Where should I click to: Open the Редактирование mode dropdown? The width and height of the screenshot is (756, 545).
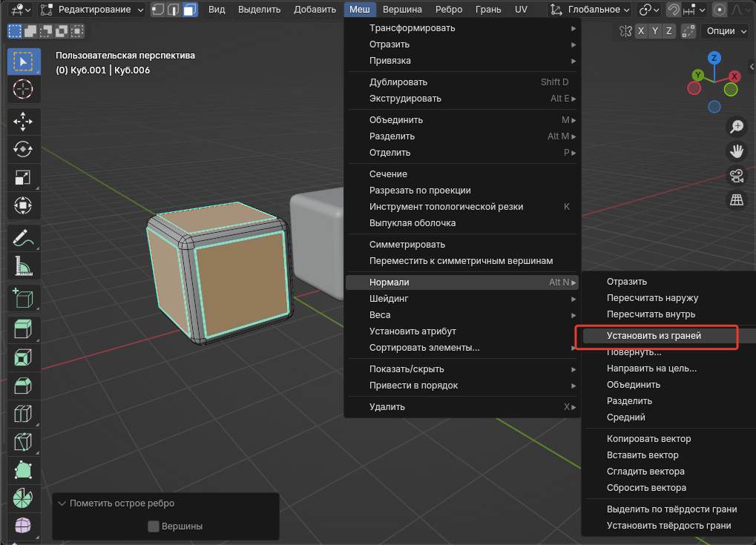point(91,10)
